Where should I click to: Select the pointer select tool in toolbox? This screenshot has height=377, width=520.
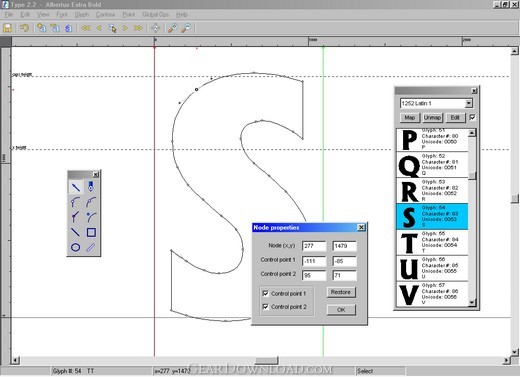pyautogui.click(x=76, y=187)
